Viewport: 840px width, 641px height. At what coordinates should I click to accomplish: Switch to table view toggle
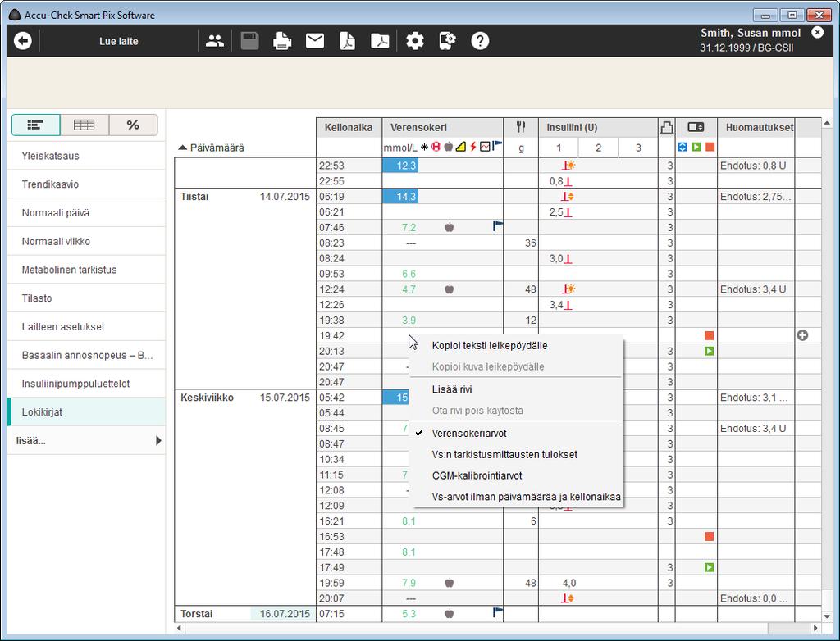tap(84, 125)
